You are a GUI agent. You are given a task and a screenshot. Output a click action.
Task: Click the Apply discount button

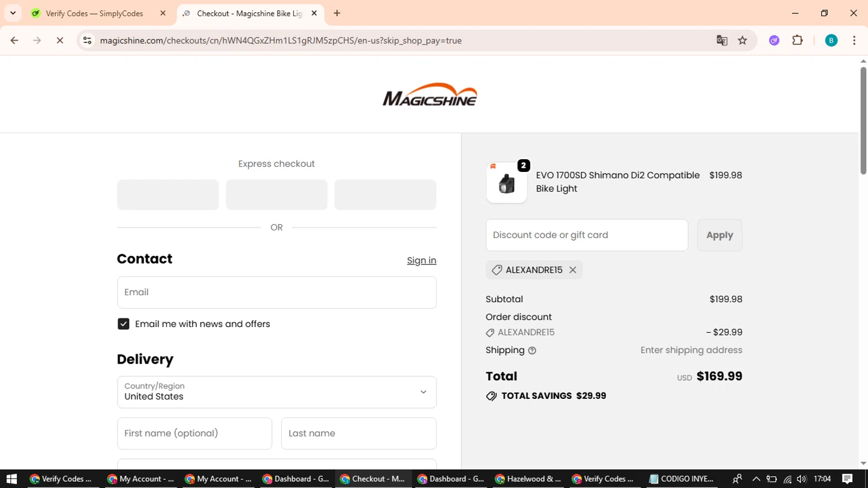tap(719, 235)
